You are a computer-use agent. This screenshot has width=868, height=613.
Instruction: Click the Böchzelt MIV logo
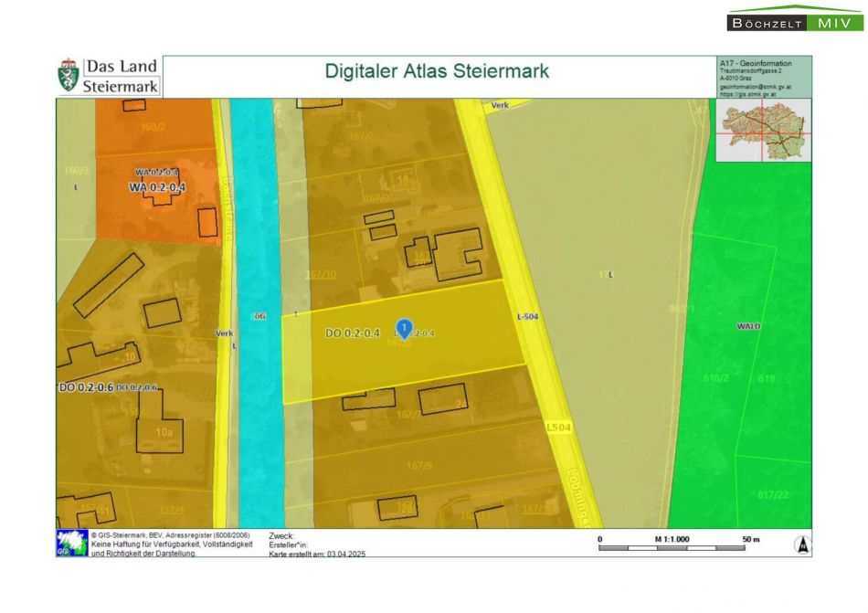[795, 20]
